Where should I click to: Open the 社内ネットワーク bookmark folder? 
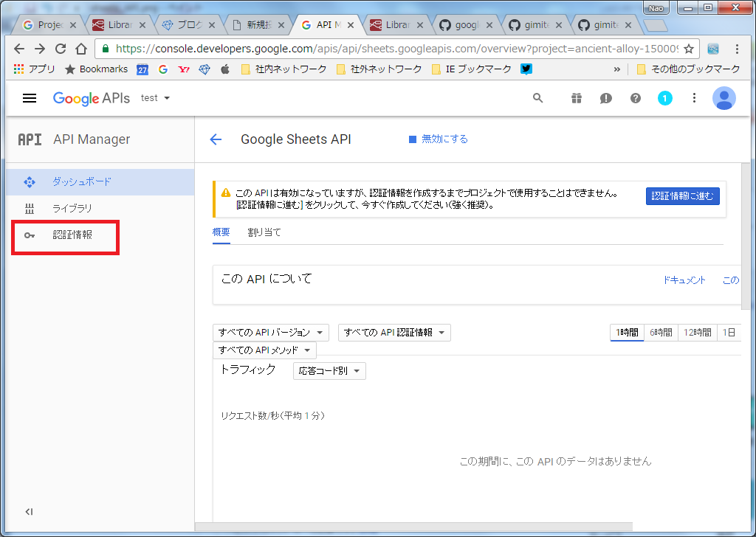click(x=283, y=69)
